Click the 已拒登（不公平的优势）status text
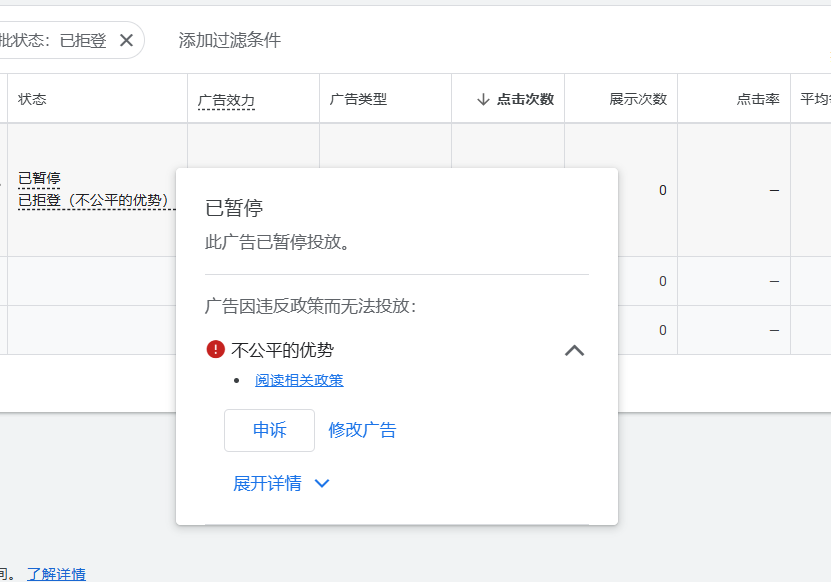 95,200
